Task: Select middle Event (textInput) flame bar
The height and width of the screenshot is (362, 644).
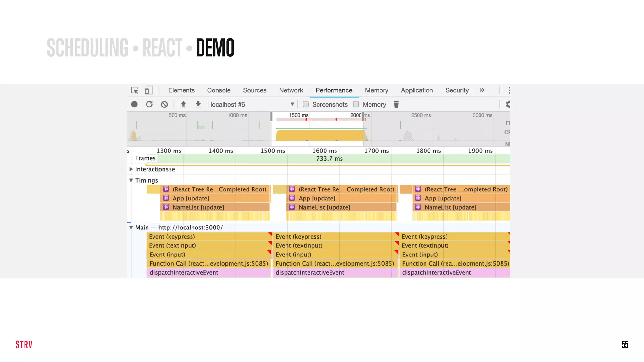Action: 336,245
